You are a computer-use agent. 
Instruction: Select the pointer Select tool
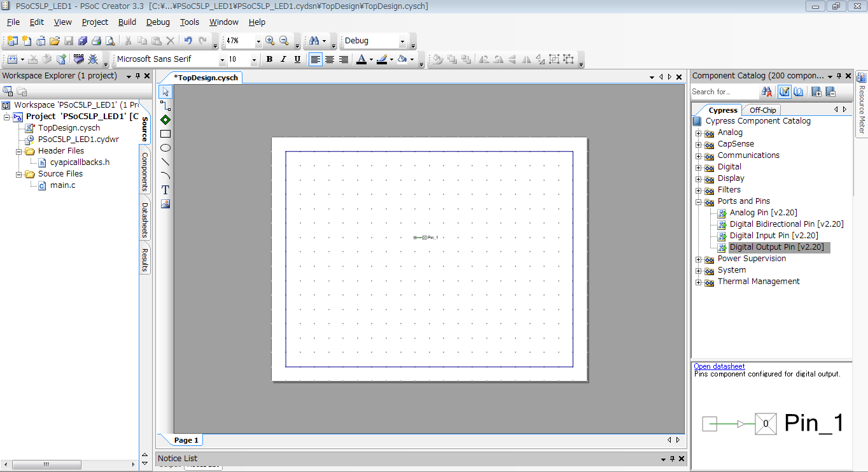tap(165, 92)
